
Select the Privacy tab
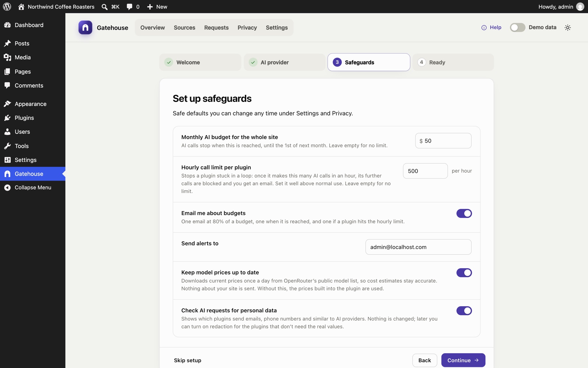(247, 27)
